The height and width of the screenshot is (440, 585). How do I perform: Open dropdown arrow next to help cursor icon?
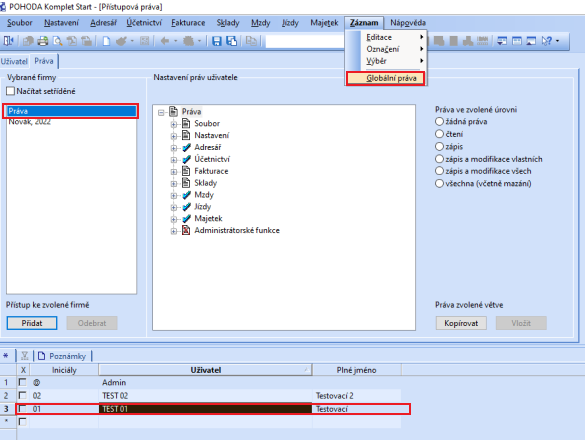557,41
